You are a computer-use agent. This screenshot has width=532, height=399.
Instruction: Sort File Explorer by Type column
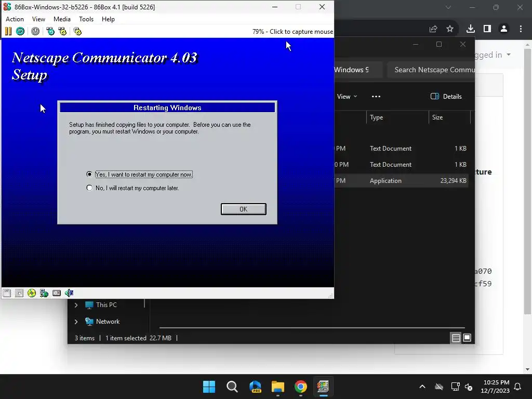pyautogui.click(x=397, y=117)
